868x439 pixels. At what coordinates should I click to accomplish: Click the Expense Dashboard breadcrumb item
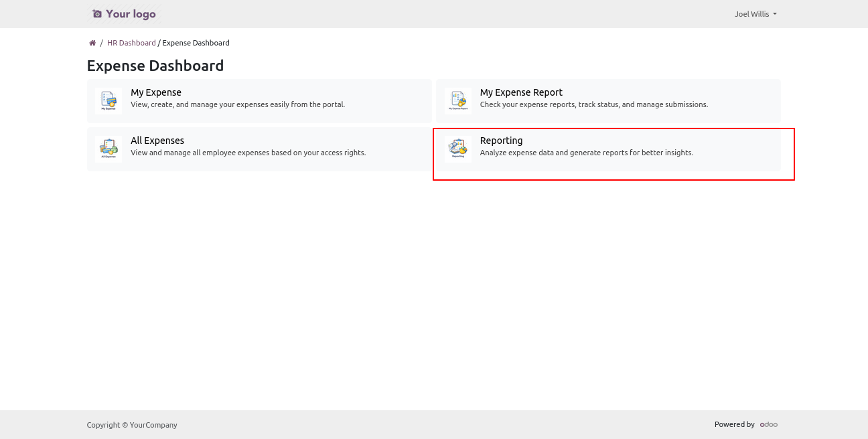point(196,43)
